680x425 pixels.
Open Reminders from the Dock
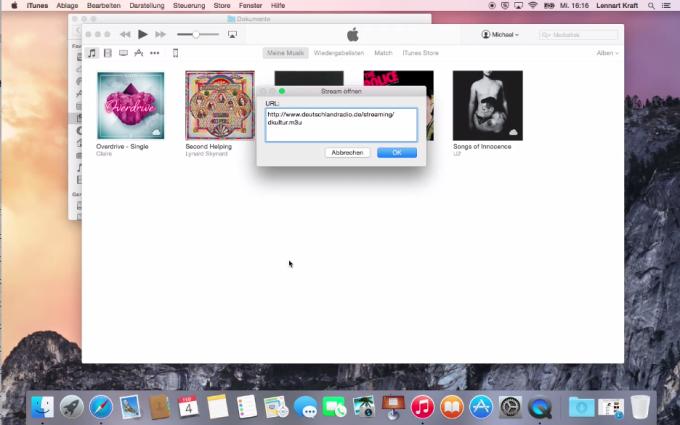(x=247, y=407)
